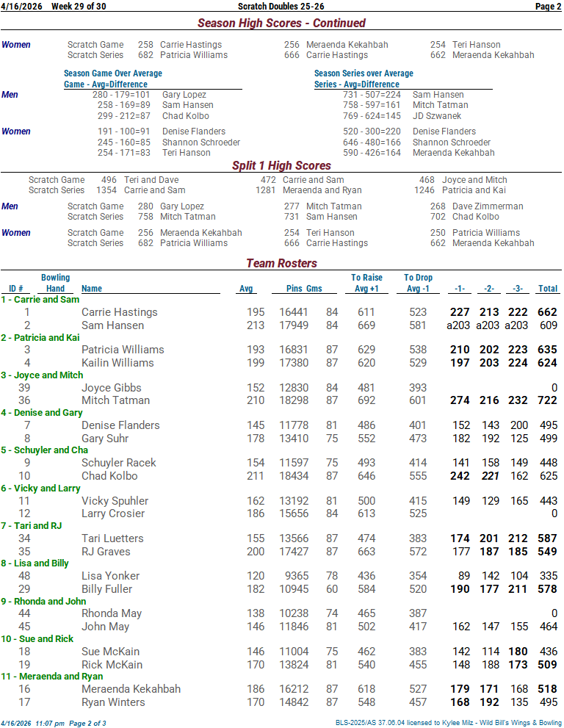Select team '7 - Tari and RJ'
This screenshot has width=564, height=728.
31,526
